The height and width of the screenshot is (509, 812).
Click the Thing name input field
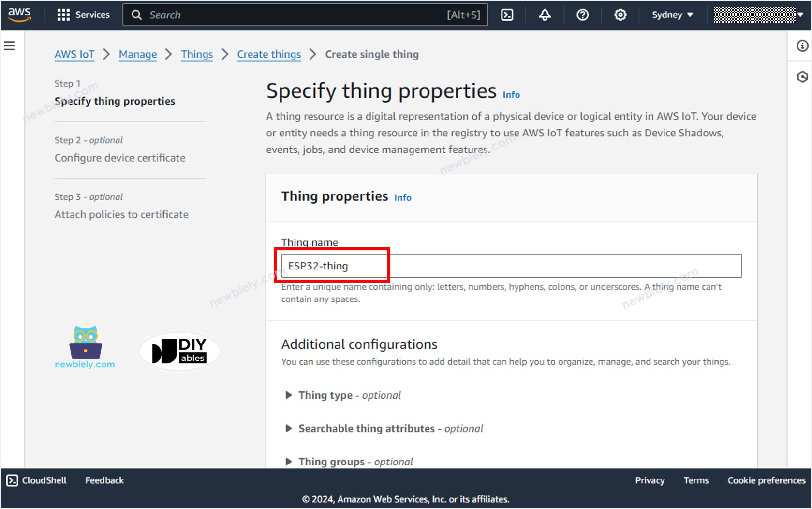511,266
